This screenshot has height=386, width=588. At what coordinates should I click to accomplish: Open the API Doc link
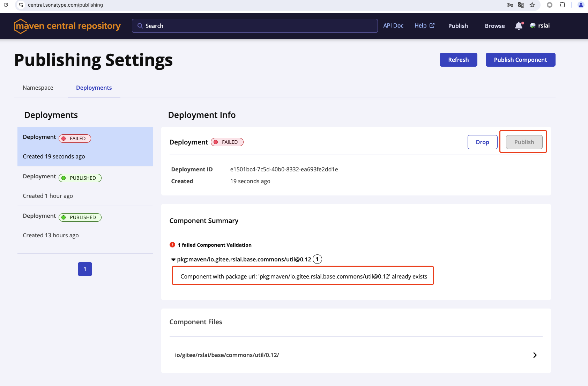[393, 25]
